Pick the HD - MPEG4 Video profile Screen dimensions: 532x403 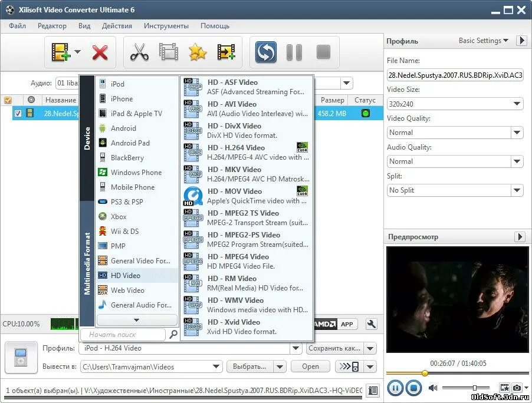coord(247,261)
